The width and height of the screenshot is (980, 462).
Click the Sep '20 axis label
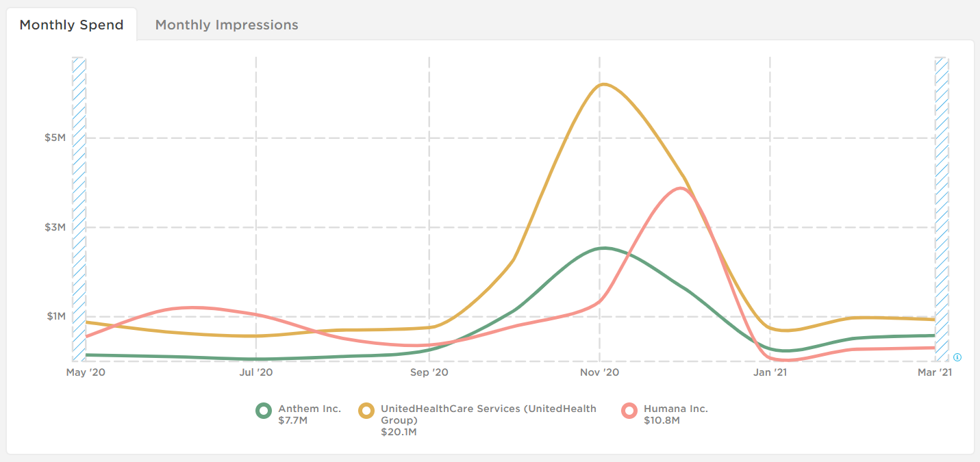(429, 372)
